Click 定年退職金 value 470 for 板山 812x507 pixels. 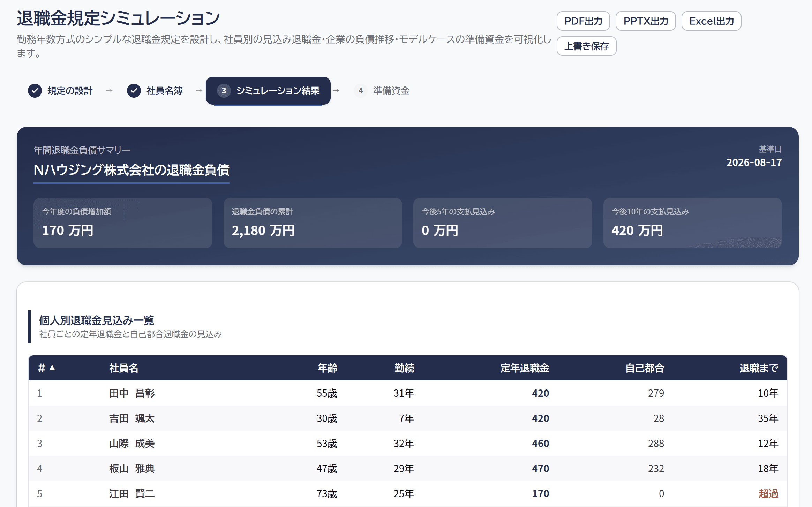[x=541, y=468]
